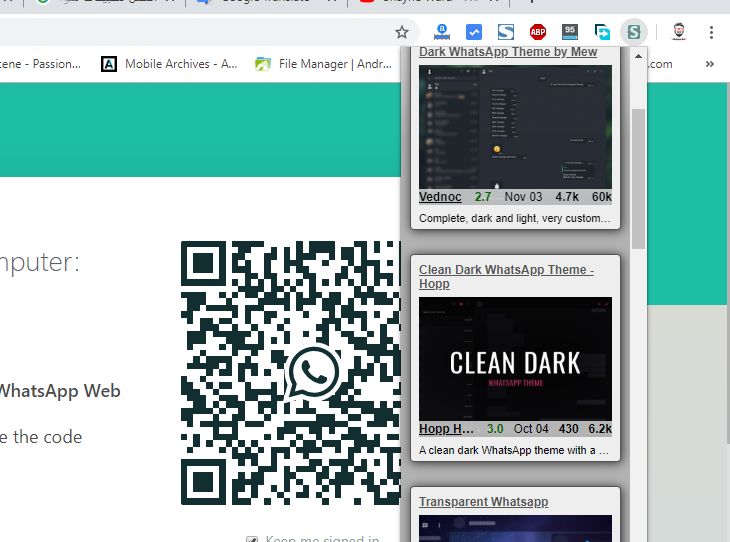Open the blue S extension icon

tap(506, 32)
